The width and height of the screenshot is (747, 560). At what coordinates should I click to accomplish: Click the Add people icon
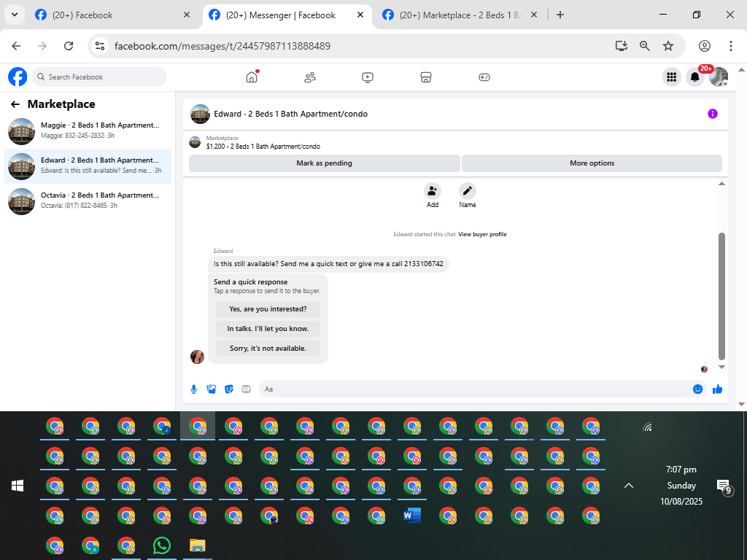click(432, 191)
